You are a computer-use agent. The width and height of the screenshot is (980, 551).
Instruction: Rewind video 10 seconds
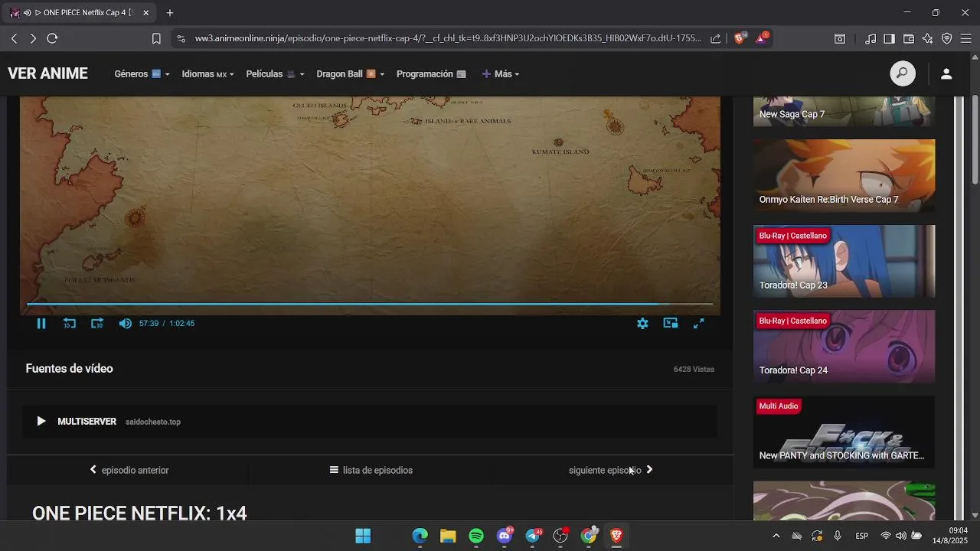point(69,324)
